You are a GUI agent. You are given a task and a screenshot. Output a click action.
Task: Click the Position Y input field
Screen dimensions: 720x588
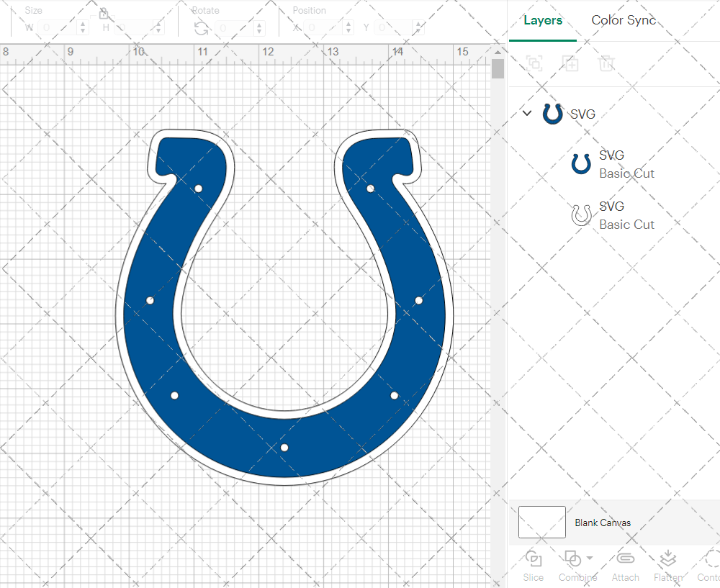[395, 27]
